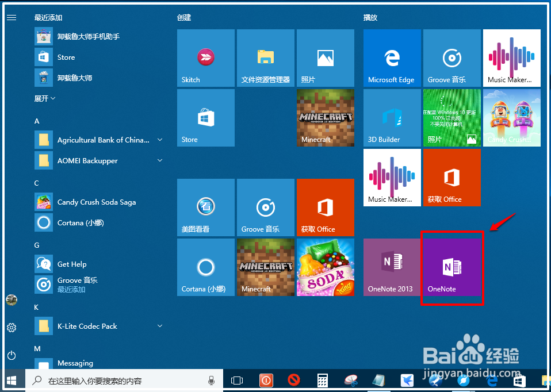Click the letter K index header
The image size is (551, 392).
(36, 308)
